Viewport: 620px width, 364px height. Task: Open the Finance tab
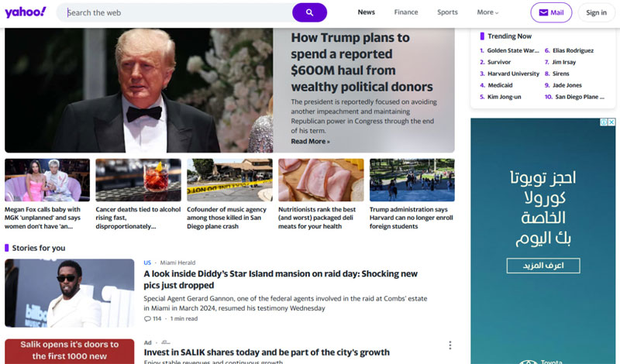406,12
